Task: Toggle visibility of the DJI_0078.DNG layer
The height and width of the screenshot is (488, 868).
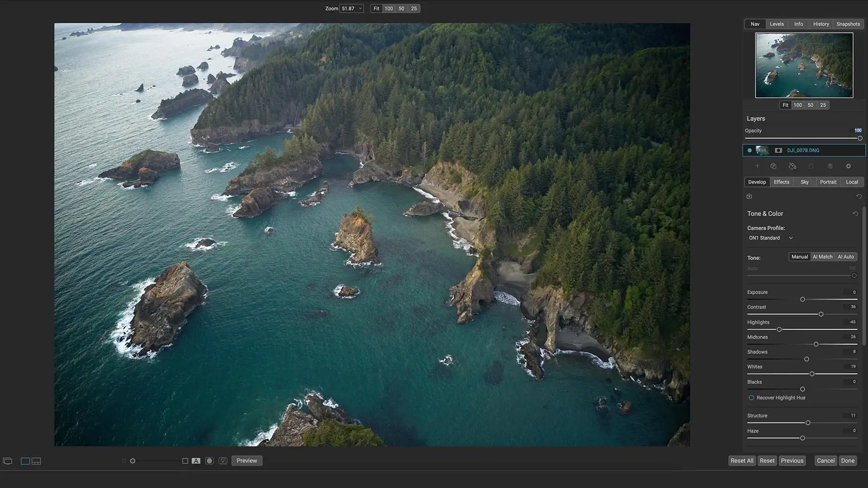Action: [x=750, y=150]
